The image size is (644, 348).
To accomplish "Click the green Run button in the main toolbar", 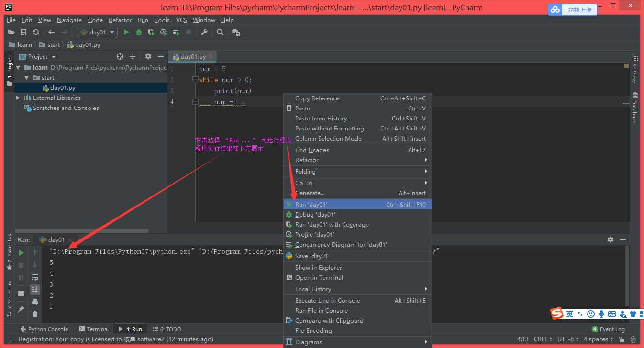I will pyautogui.click(x=126, y=32).
